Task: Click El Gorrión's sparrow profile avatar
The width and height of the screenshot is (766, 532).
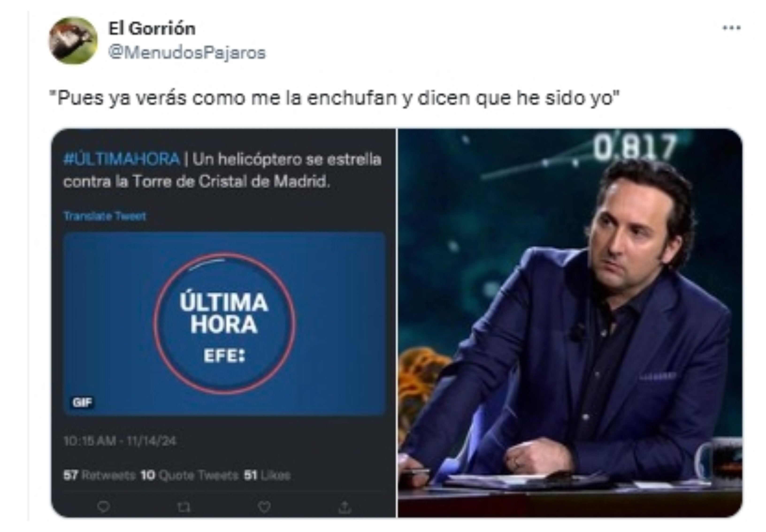Action: [73, 40]
